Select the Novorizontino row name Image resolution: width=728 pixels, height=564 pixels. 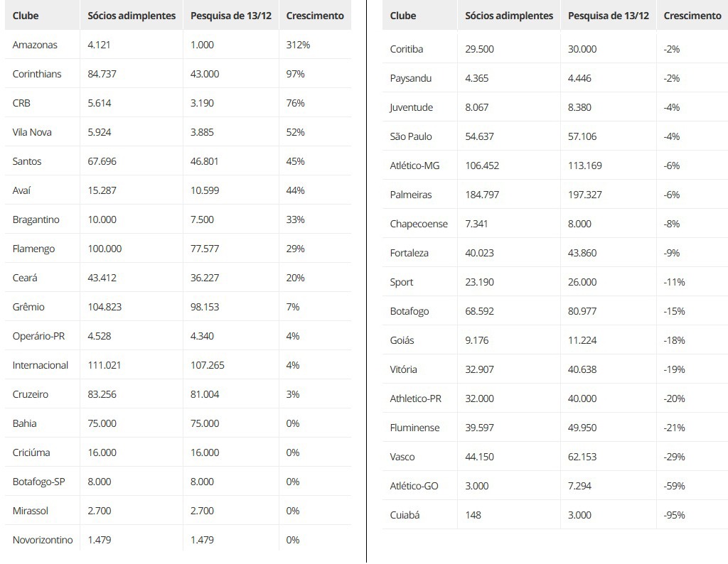pos(43,541)
